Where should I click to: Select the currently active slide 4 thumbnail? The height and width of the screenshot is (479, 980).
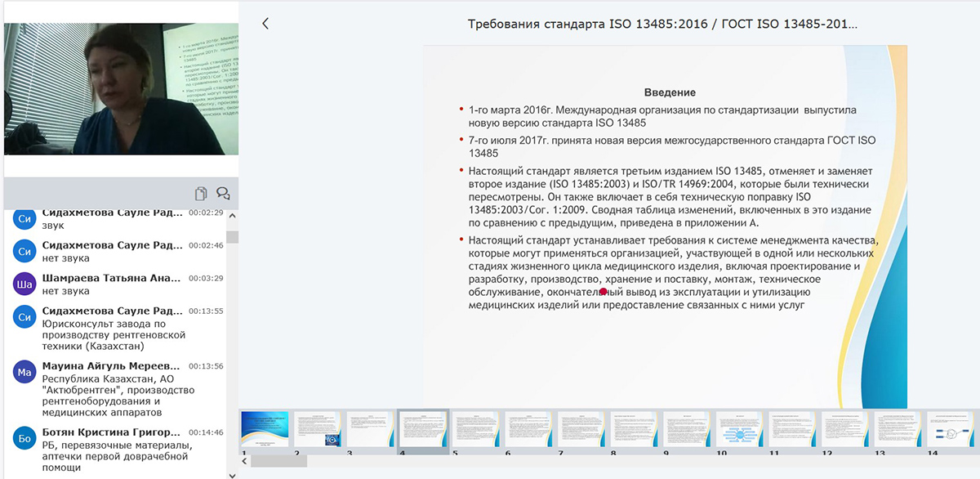[422, 429]
